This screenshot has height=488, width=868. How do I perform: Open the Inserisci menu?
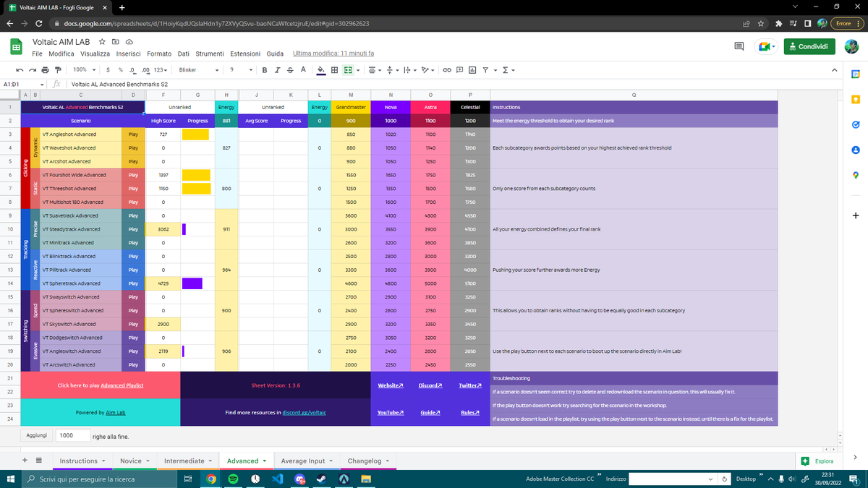[x=129, y=53]
